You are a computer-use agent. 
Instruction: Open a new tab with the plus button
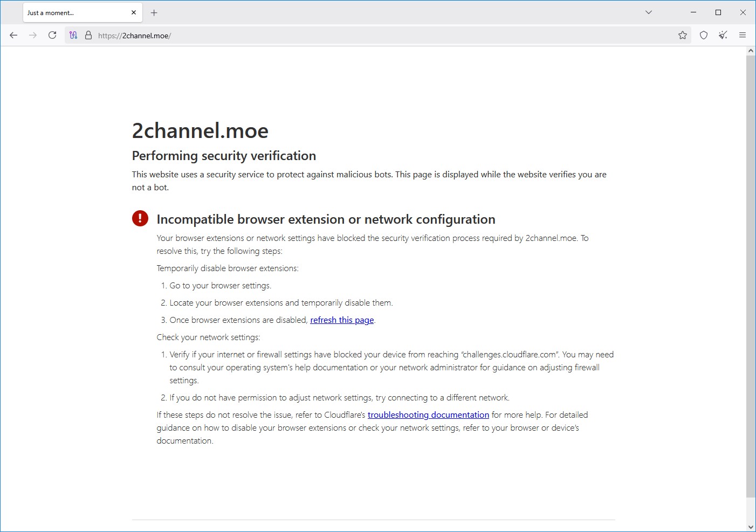click(154, 12)
